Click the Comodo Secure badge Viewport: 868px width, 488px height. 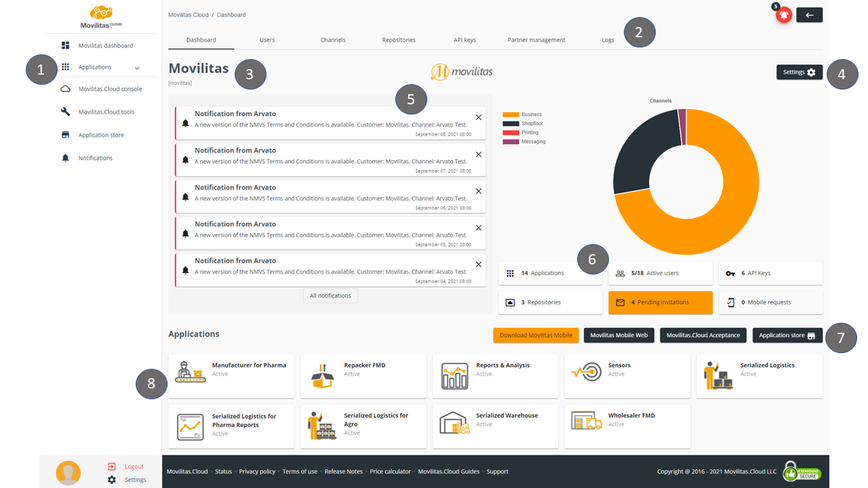[x=803, y=471]
